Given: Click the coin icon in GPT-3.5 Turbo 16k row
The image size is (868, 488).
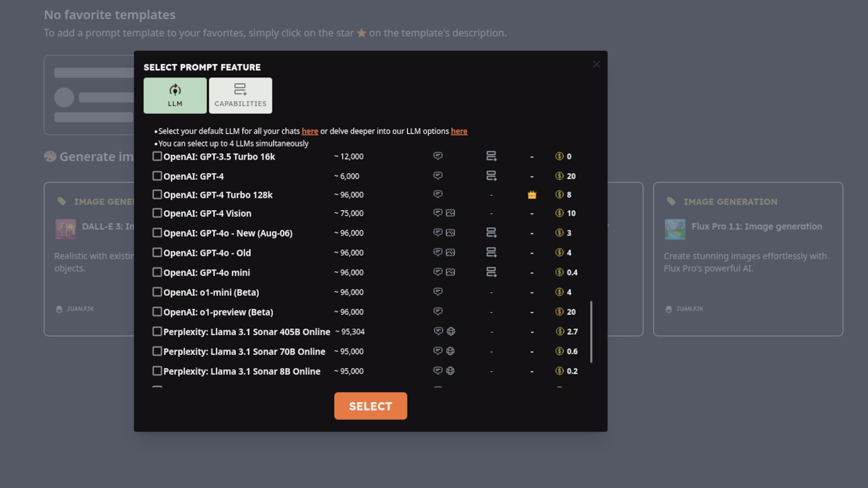Looking at the screenshot, I should [559, 156].
